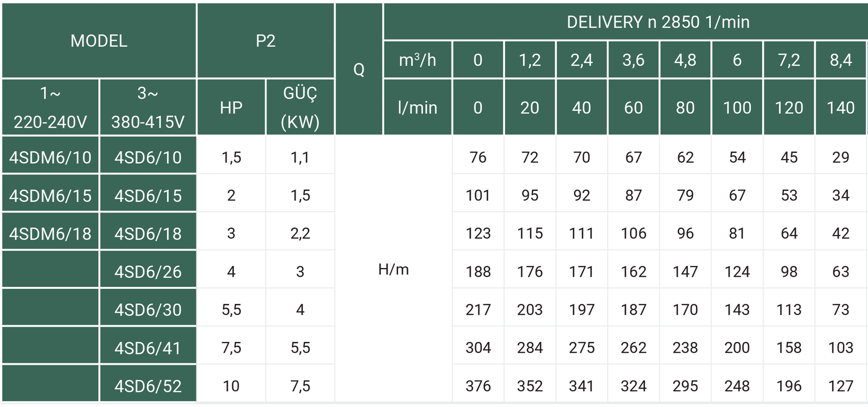Click the 140 l/min header cell
Viewport: 868px width, 407px height.
(840, 107)
